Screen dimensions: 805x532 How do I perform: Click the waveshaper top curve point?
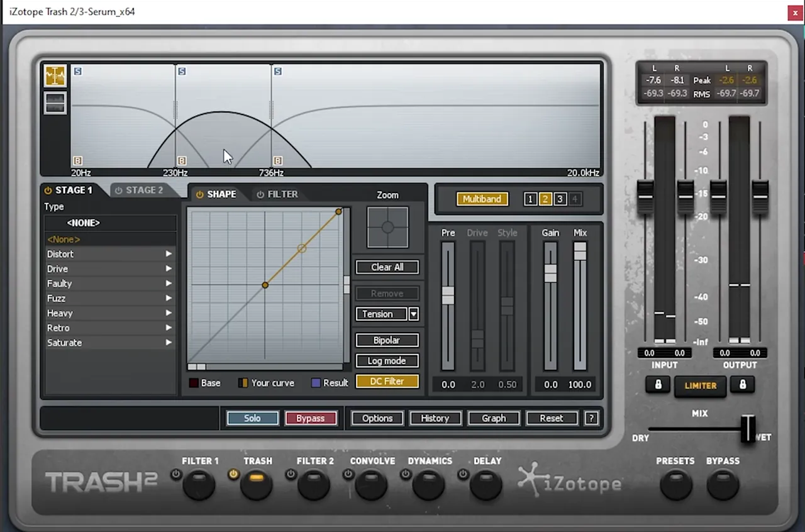coord(338,212)
